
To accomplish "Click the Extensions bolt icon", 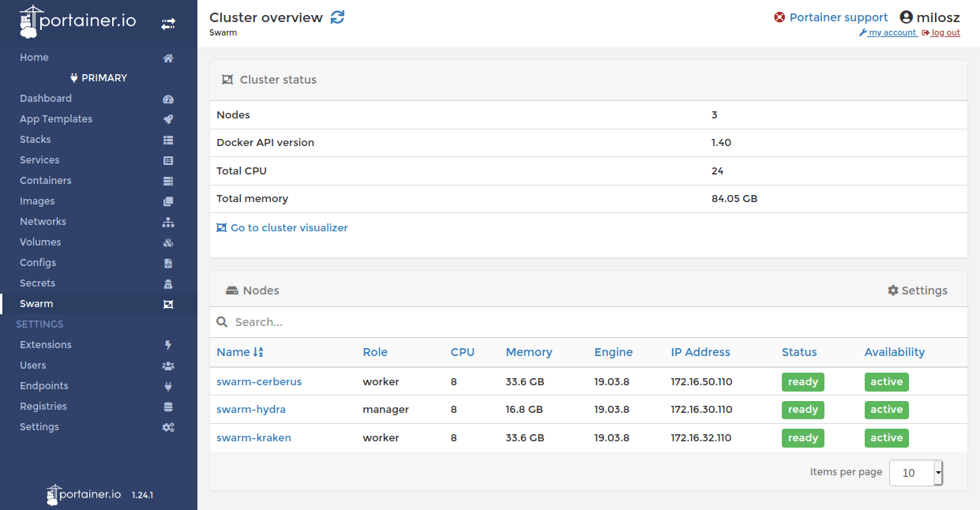I will (x=168, y=346).
